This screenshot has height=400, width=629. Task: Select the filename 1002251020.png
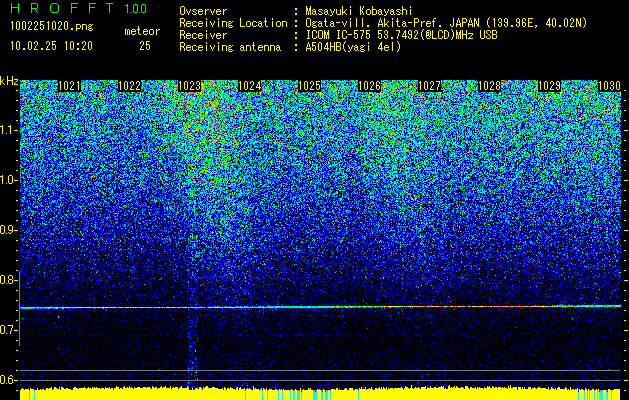(52, 27)
